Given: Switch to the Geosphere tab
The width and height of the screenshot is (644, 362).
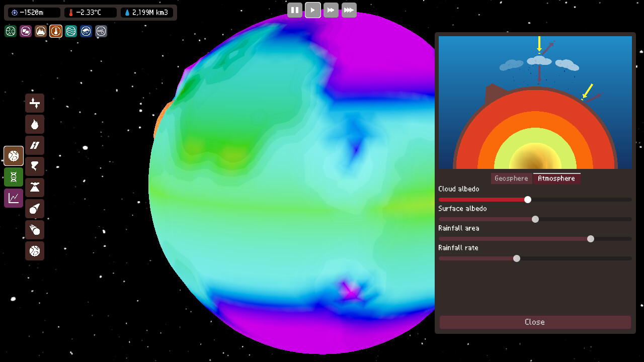Looking at the screenshot, I should pyautogui.click(x=511, y=178).
